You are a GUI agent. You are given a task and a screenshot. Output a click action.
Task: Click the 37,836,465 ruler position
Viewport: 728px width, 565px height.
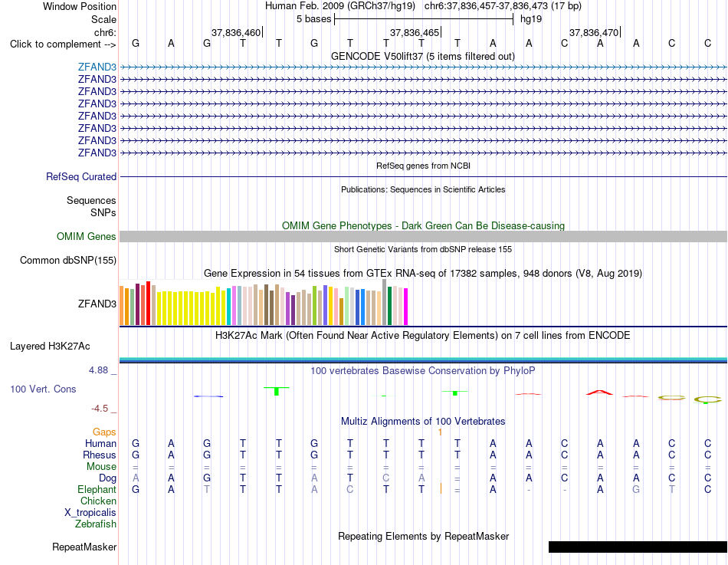click(415, 32)
